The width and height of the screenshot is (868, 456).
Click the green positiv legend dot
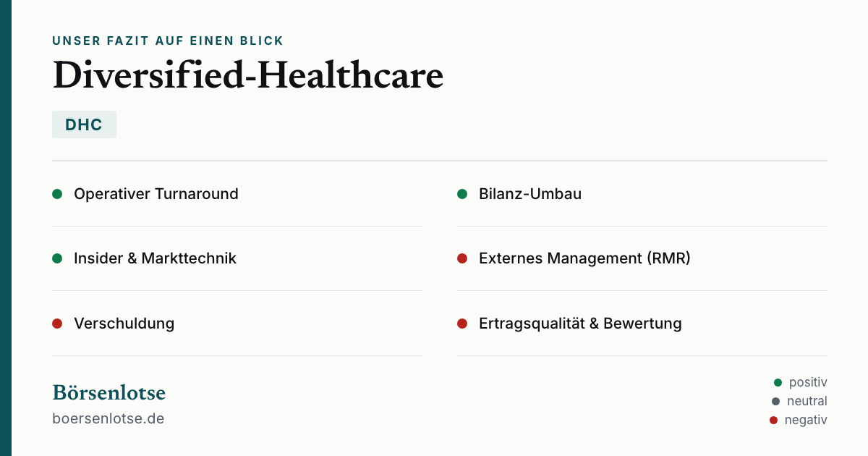click(778, 382)
